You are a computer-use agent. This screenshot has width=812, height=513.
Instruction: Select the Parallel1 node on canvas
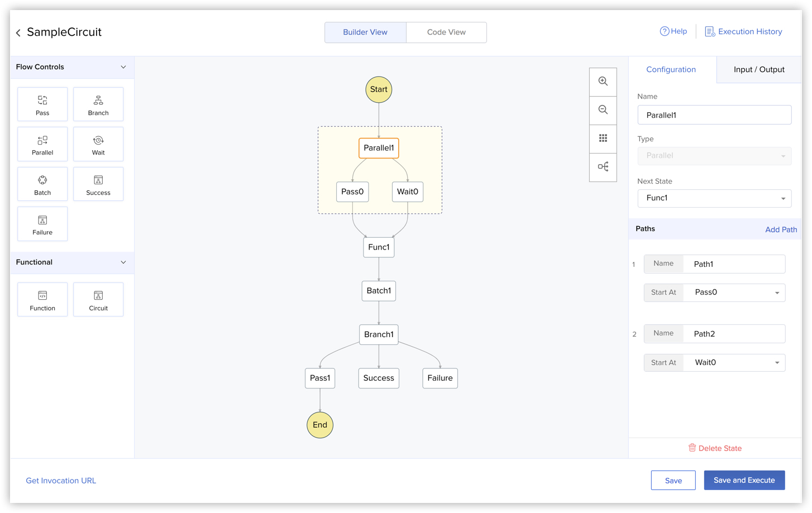[379, 148]
